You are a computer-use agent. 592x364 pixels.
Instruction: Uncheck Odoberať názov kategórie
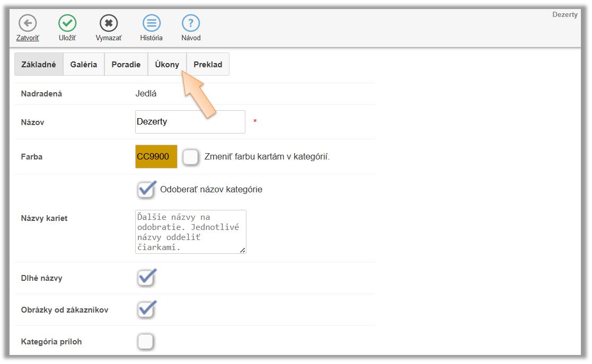coord(146,190)
